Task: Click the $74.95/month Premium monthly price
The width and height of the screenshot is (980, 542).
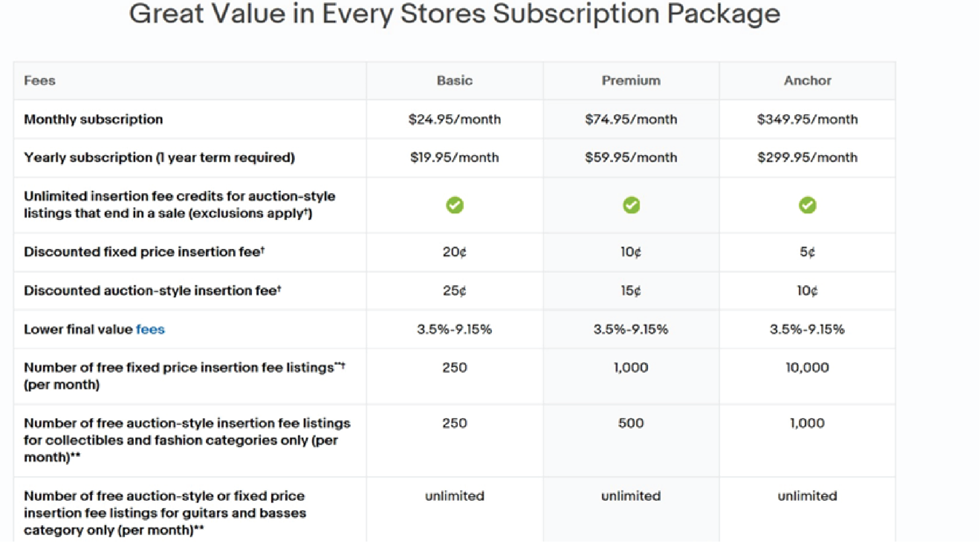Action: point(631,119)
